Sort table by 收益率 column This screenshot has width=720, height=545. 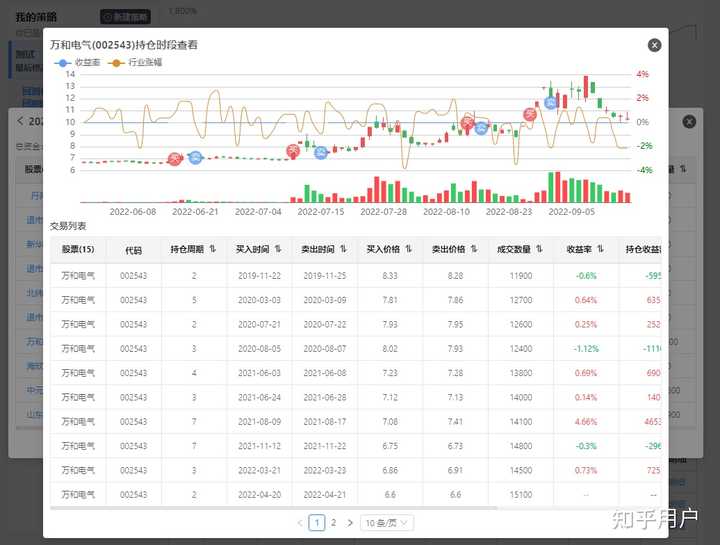click(x=600, y=249)
